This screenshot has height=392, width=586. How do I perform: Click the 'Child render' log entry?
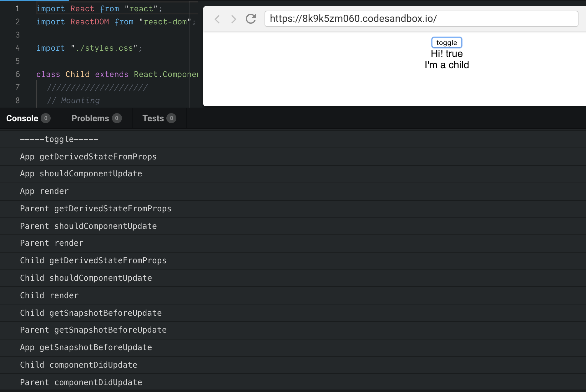pos(49,295)
